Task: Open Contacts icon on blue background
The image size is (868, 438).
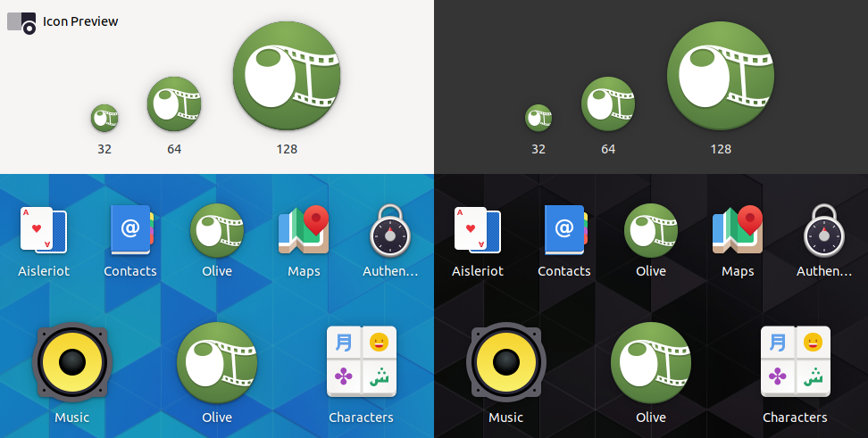Action: tap(130, 230)
